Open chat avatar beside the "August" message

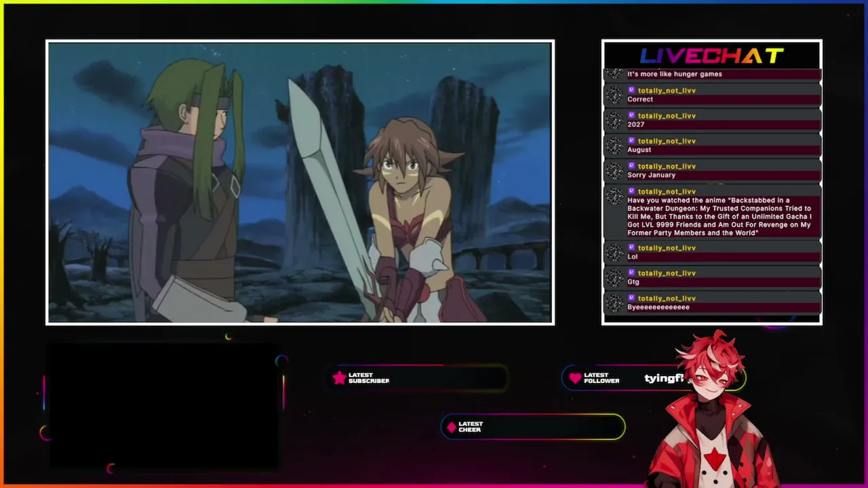pyautogui.click(x=614, y=145)
